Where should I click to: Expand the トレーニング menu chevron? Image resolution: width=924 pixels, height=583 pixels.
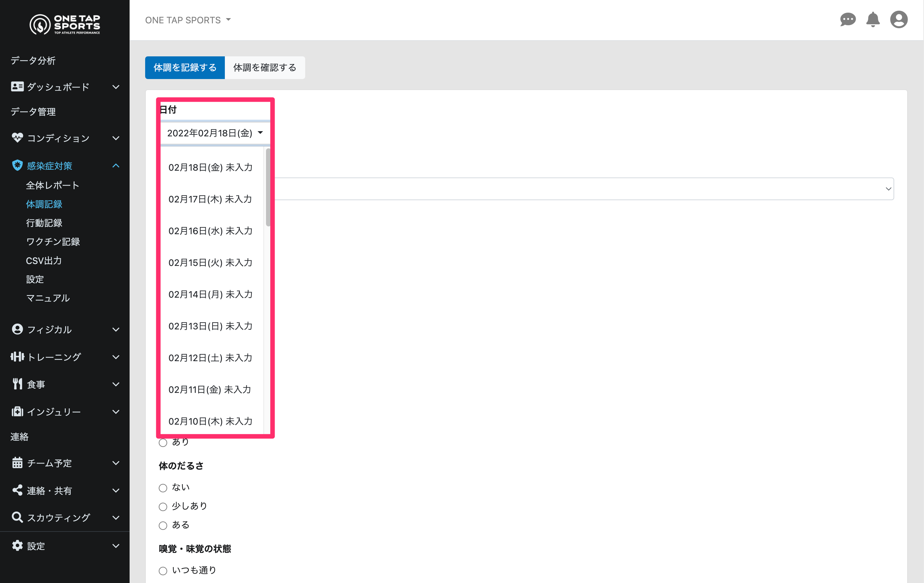pos(116,357)
